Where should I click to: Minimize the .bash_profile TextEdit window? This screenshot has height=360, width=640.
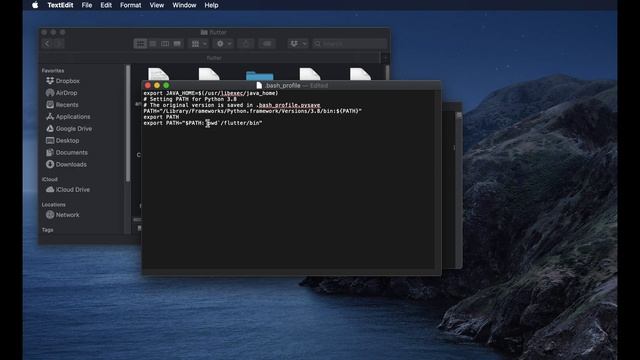click(x=157, y=85)
